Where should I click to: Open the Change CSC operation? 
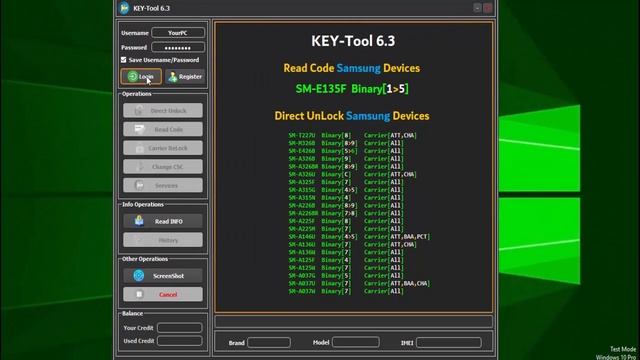click(163, 167)
